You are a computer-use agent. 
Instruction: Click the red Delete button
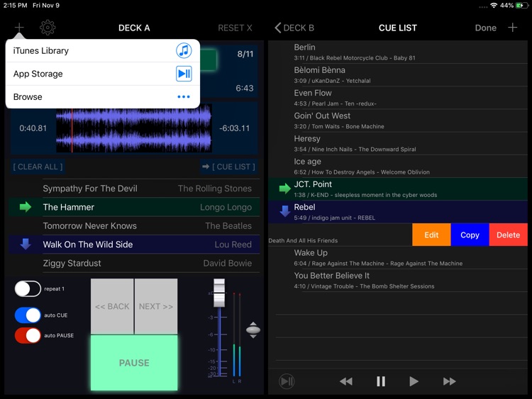pos(509,235)
